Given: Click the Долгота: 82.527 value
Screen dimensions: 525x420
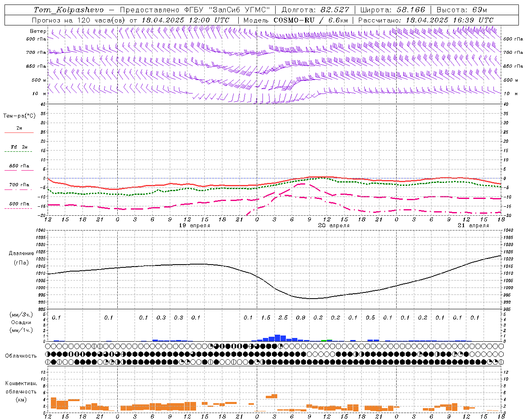Looking at the screenshot, I should pos(315,10).
